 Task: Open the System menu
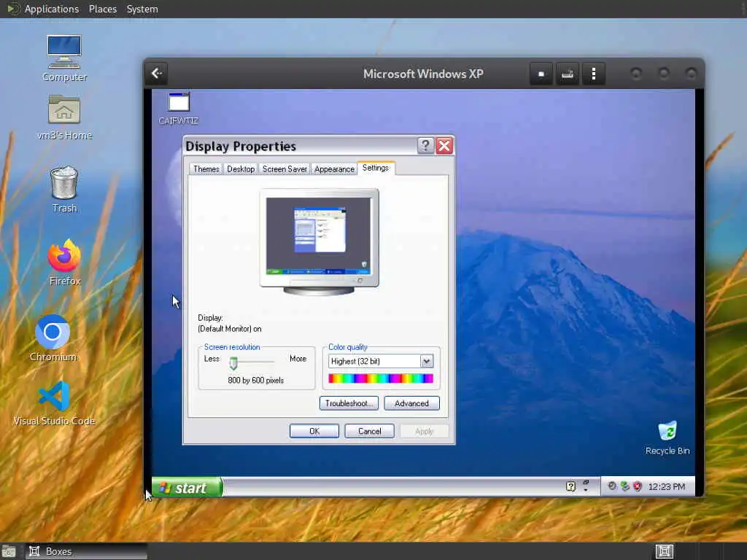pyautogui.click(x=142, y=9)
